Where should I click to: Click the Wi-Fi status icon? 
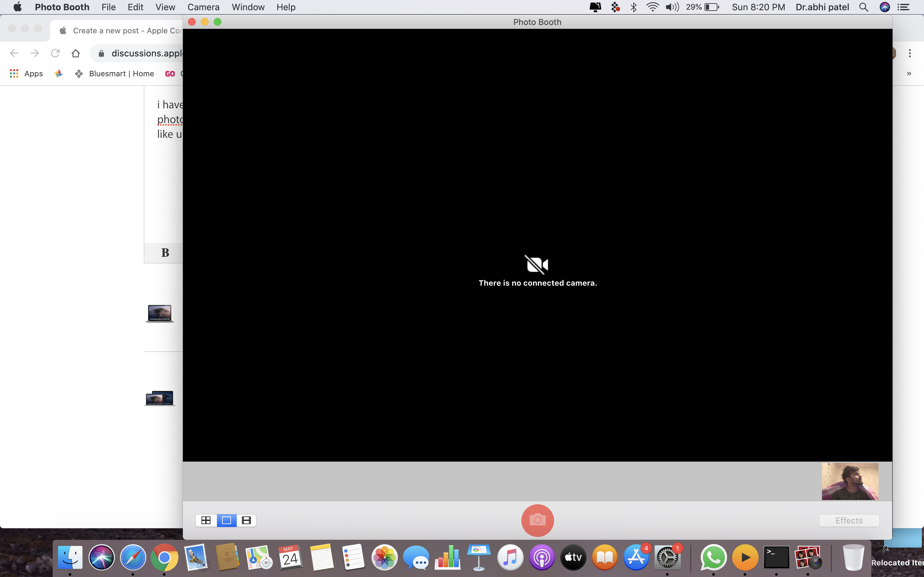[652, 7]
